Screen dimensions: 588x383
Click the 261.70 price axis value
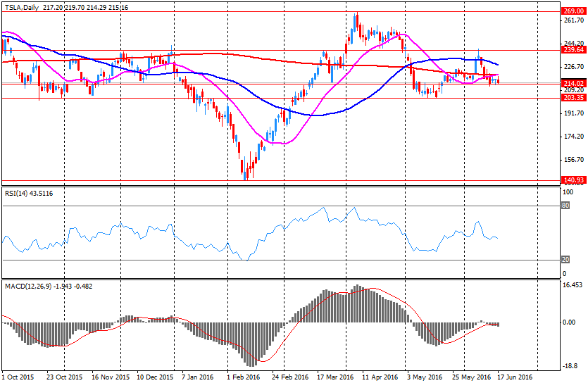click(x=574, y=20)
